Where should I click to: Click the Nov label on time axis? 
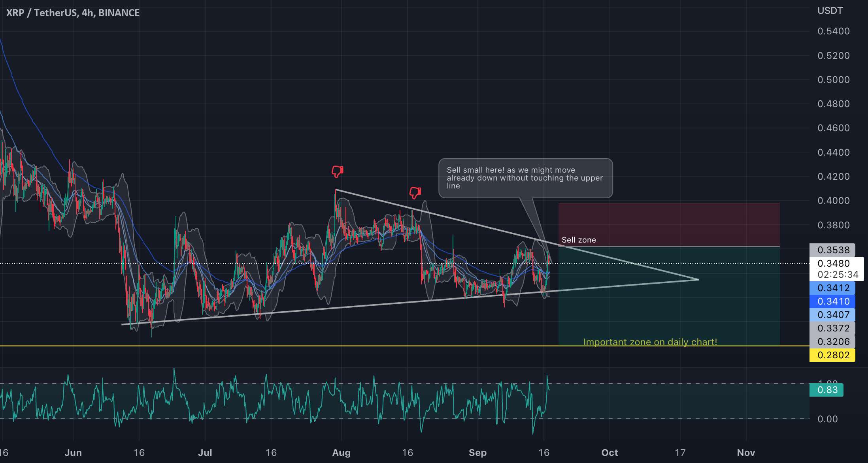click(746, 452)
